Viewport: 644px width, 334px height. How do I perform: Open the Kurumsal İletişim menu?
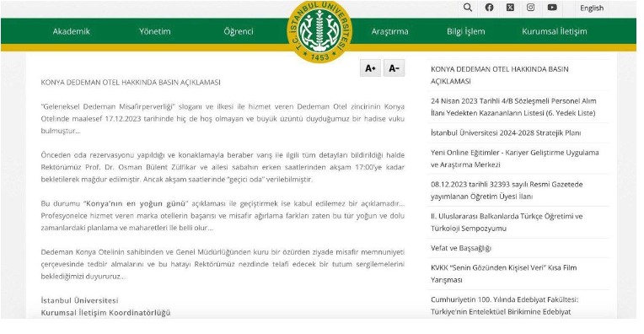[554, 31]
